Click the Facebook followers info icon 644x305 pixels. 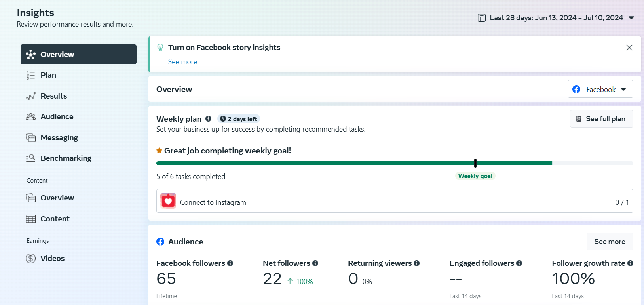click(230, 263)
